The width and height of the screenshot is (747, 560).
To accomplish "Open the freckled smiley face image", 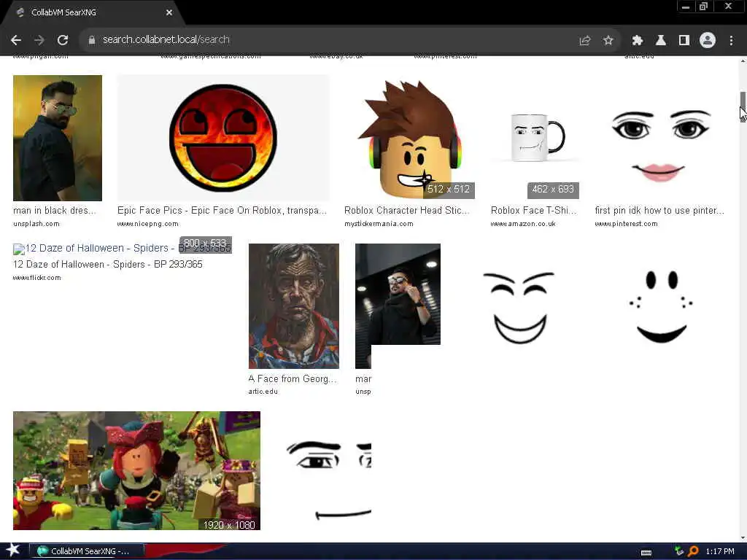I will (x=661, y=307).
